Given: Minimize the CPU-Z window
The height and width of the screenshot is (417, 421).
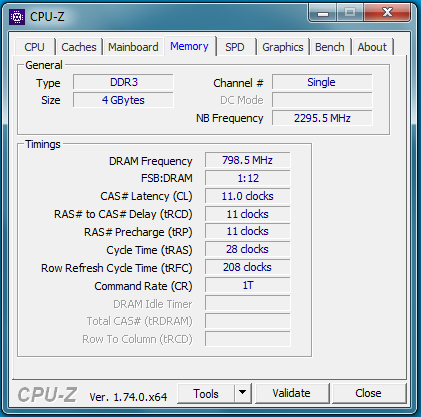Looking at the screenshot, I should tap(323, 13).
